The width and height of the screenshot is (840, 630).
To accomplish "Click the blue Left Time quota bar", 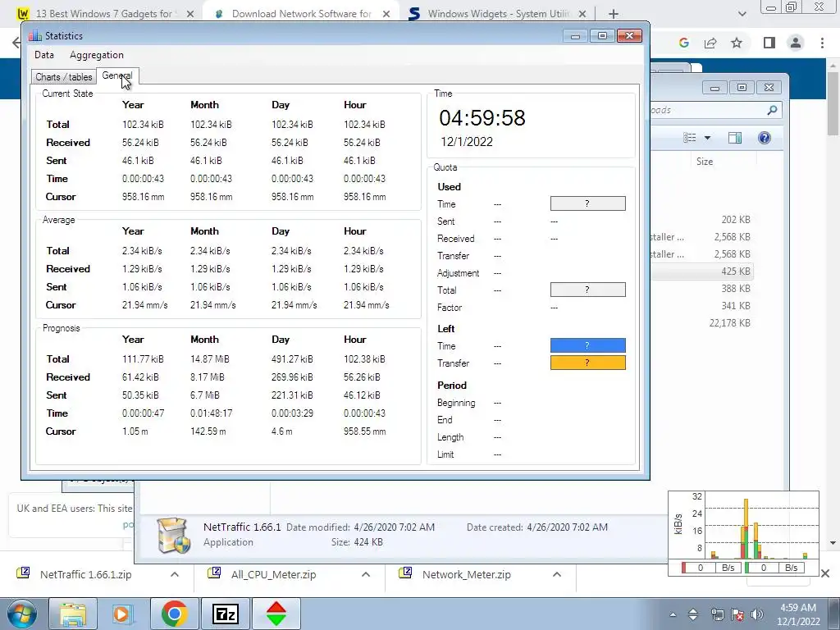I will point(587,345).
